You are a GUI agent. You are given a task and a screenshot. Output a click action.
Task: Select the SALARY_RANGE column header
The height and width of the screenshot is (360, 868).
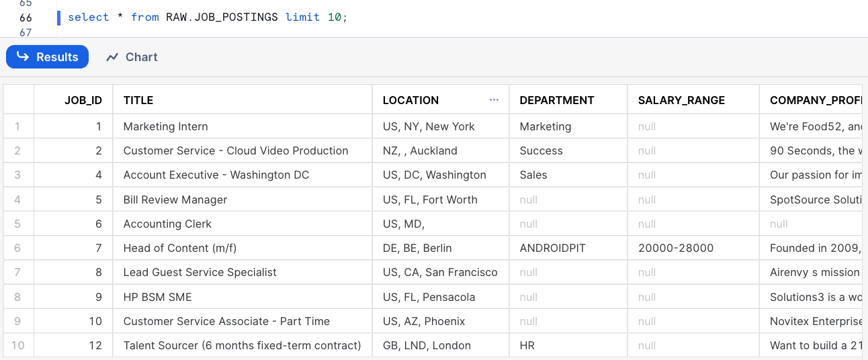pos(681,100)
